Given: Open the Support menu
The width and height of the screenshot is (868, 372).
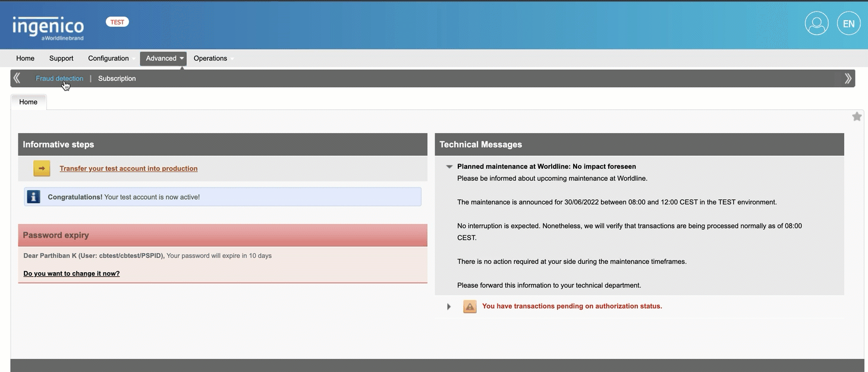Looking at the screenshot, I should (x=61, y=58).
